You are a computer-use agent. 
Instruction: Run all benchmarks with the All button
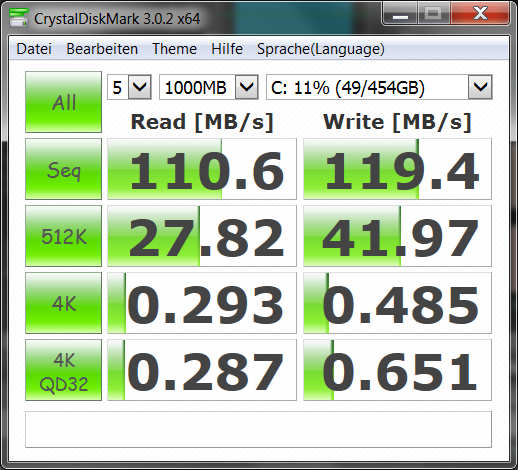pyautogui.click(x=63, y=102)
